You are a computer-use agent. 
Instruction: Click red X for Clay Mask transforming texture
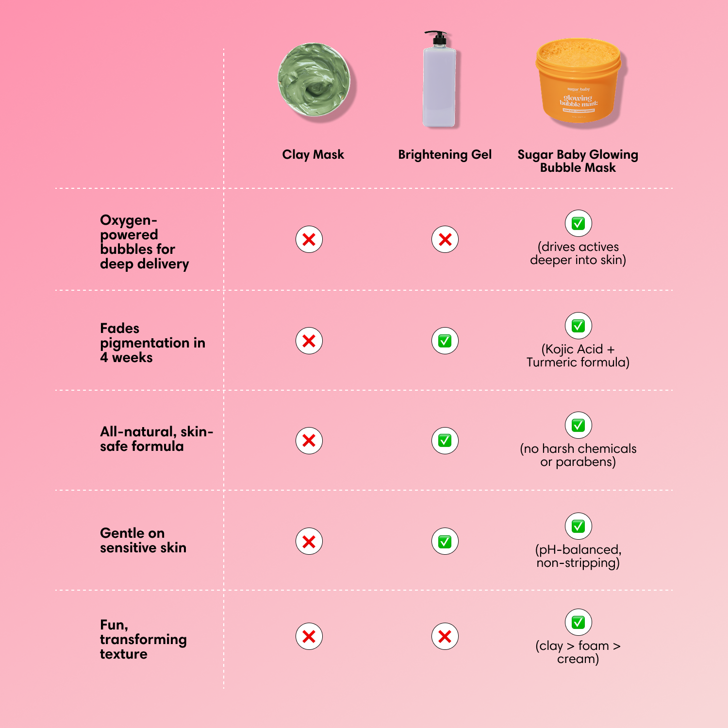[309, 636]
